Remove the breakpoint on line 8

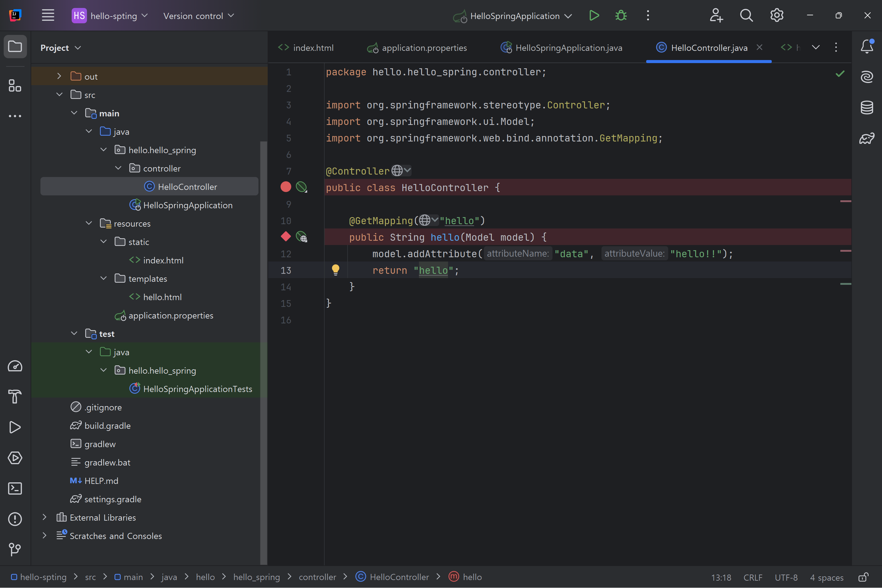pyautogui.click(x=286, y=187)
